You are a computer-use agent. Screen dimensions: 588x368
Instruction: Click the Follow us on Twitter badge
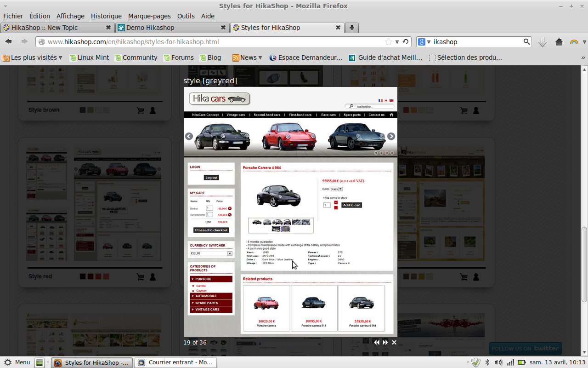[x=526, y=348]
